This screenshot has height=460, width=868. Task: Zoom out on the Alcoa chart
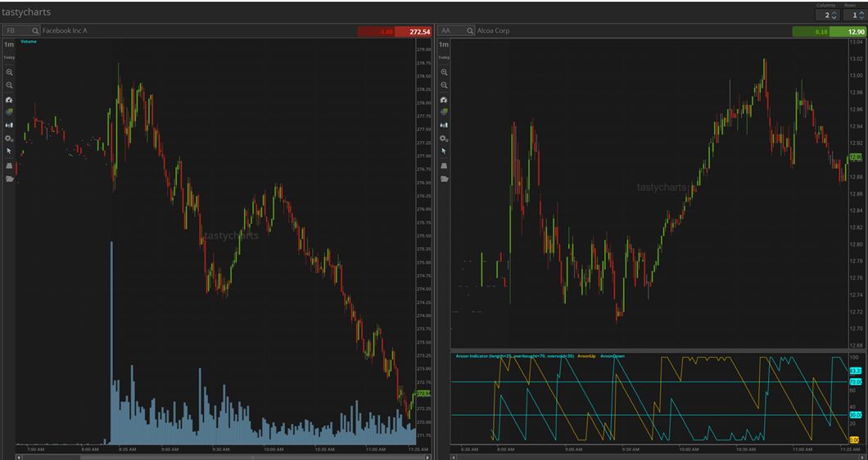click(444, 85)
